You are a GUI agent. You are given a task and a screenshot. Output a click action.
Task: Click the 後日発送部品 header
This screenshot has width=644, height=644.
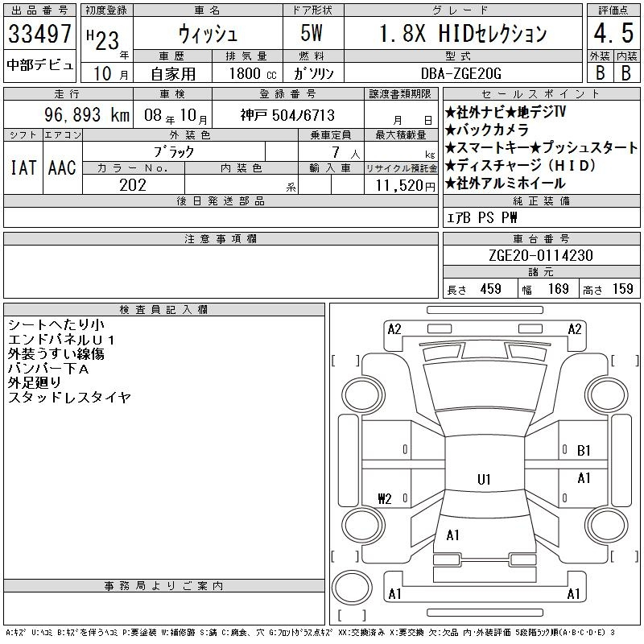click(x=221, y=200)
